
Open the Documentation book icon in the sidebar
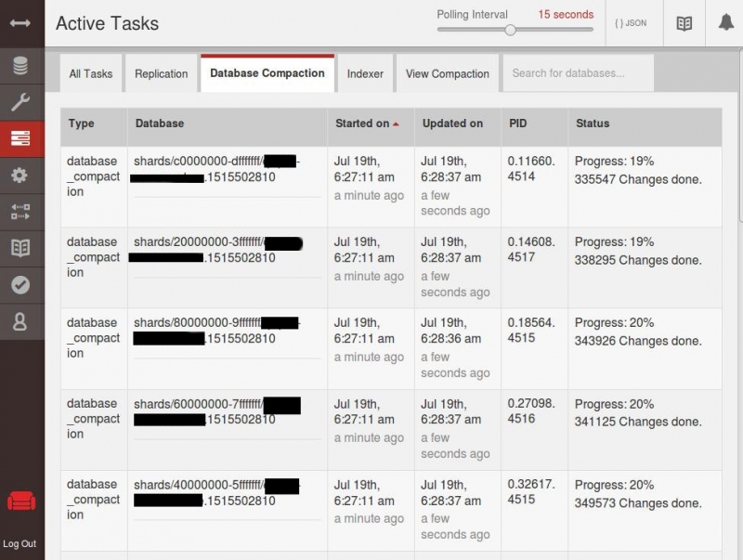pyautogui.click(x=20, y=248)
